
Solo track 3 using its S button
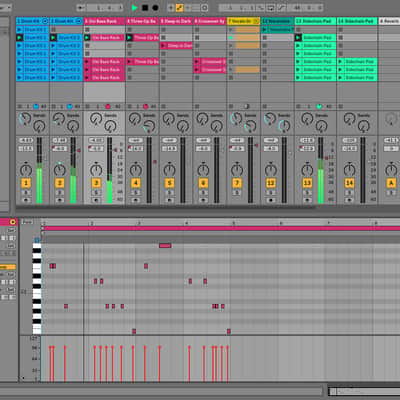96,192
